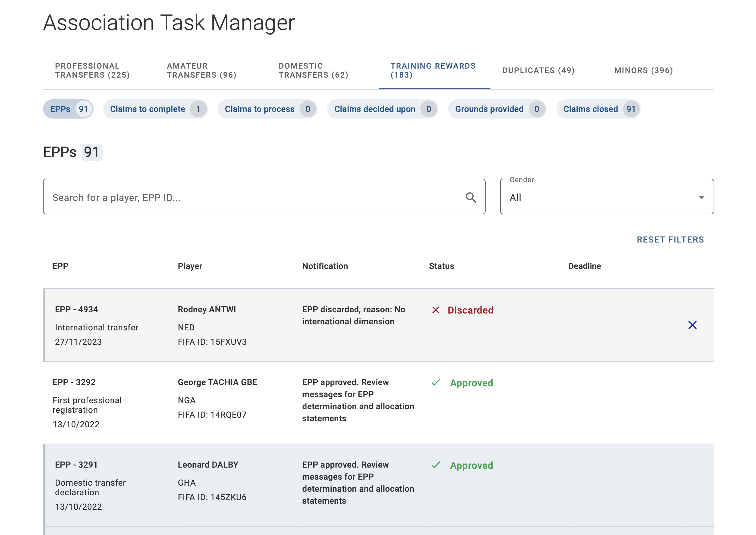Click player name Rodney ANTWI
Viewport: 756px width, 535px height.
click(x=207, y=310)
